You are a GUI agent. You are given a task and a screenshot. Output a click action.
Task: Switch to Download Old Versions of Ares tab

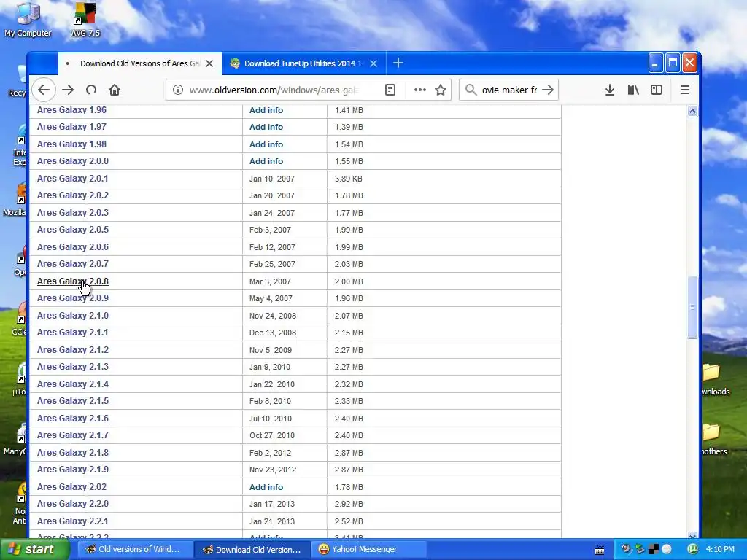pyautogui.click(x=140, y=63)
